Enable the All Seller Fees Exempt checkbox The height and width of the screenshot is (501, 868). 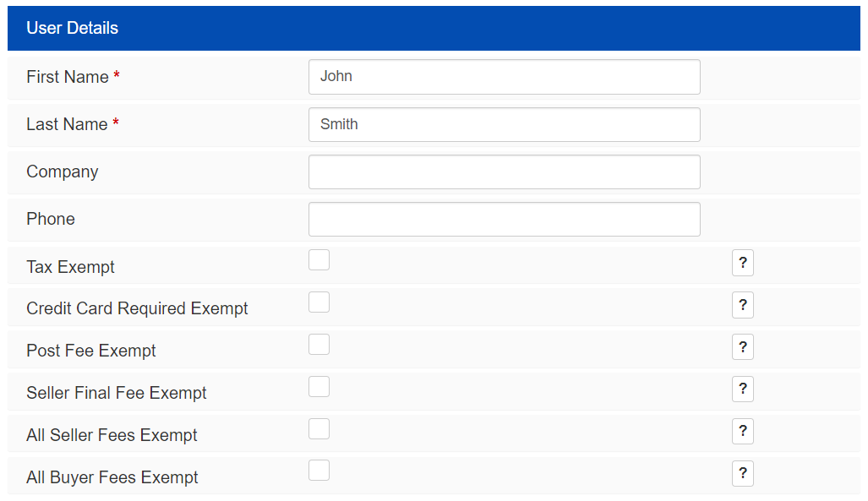pos(319,428)
